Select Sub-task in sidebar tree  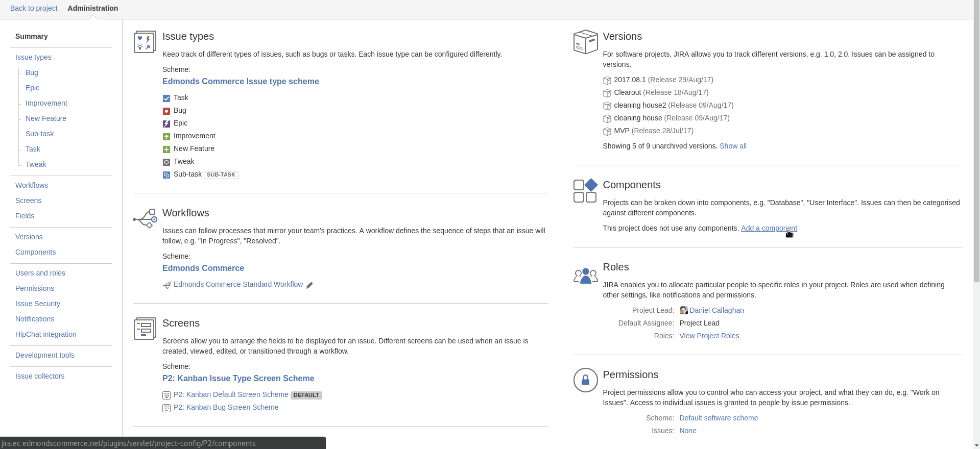(x=39, y=134)
